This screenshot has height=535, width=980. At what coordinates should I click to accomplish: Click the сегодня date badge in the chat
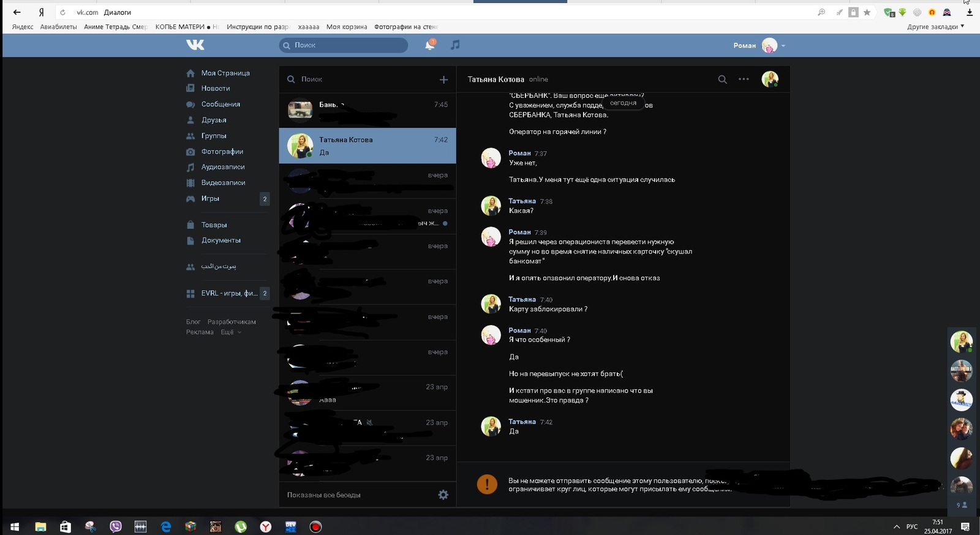coord(623,103)
